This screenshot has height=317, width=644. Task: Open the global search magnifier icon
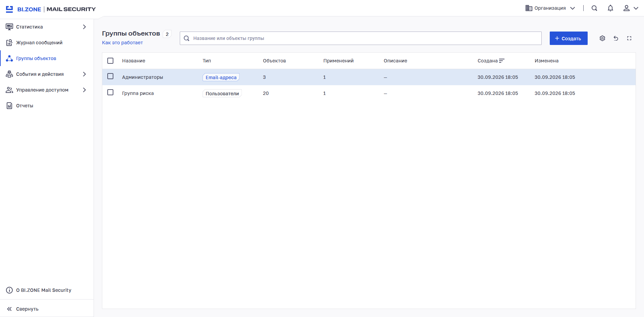[x=594, y=8]
